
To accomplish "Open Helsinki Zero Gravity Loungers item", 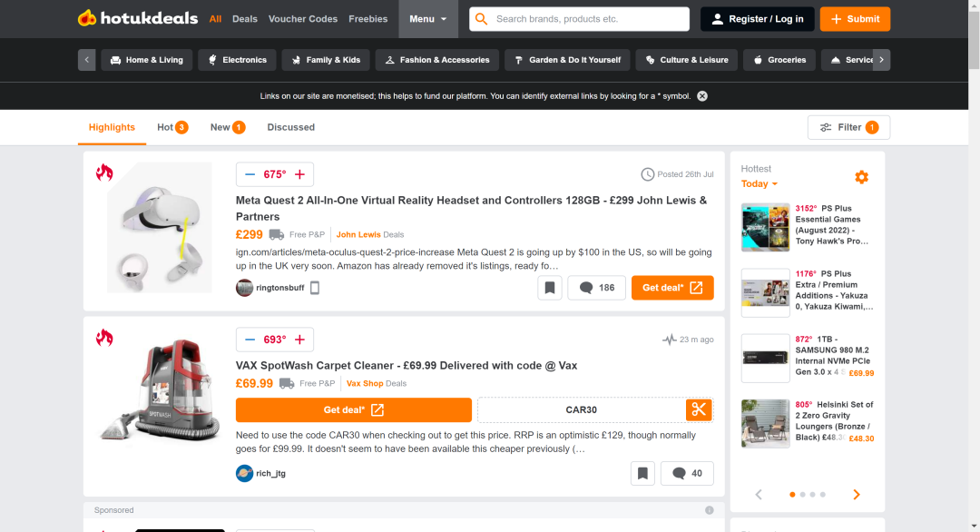I will tap(808, 423).
